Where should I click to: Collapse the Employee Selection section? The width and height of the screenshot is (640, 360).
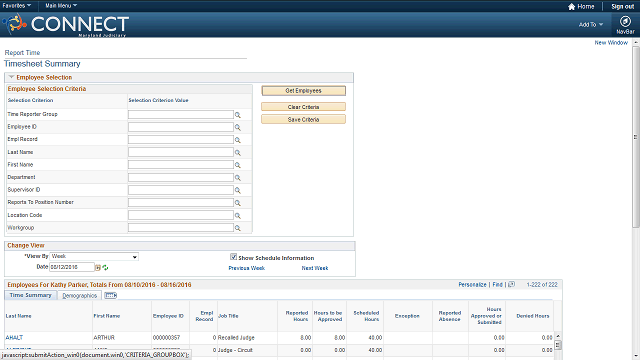coord(11,77)
